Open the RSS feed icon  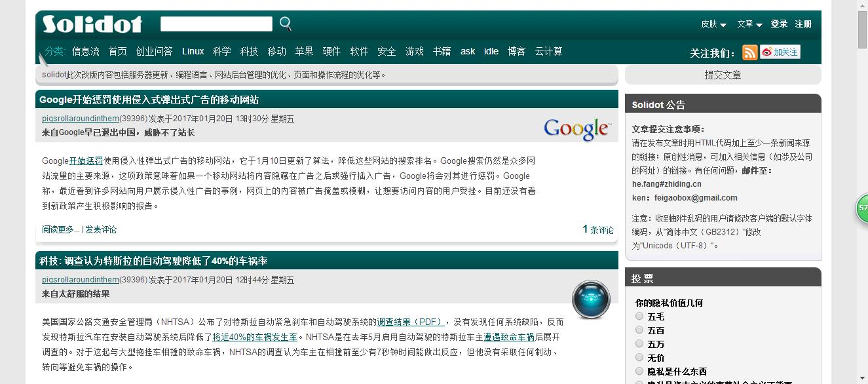[749, 52]
